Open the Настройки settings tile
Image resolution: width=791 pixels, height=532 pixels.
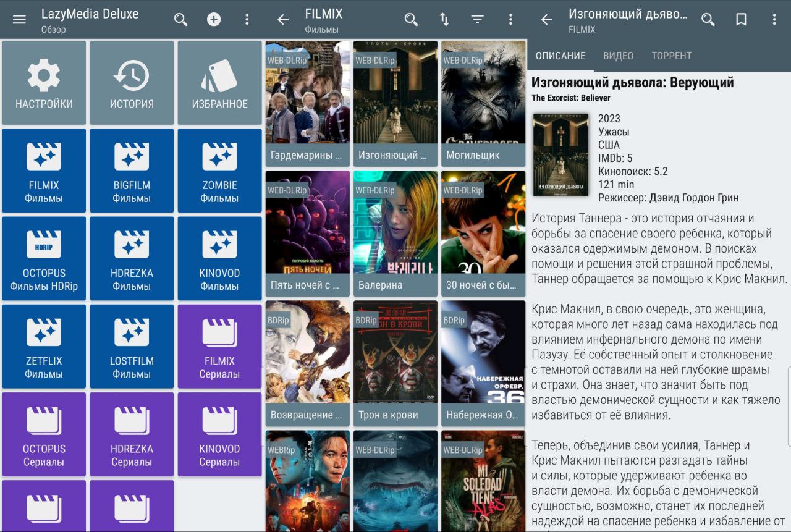pyautogui.click(x=44, y=83)
